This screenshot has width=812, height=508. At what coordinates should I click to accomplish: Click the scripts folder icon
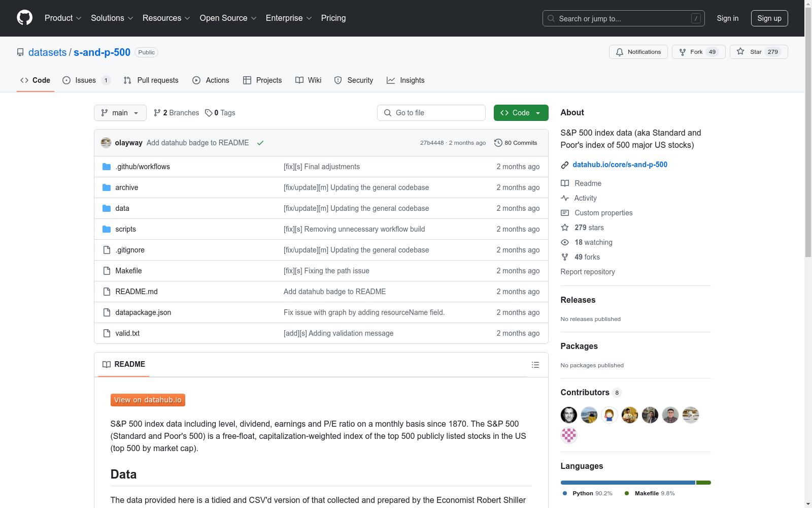pos(107,229)
